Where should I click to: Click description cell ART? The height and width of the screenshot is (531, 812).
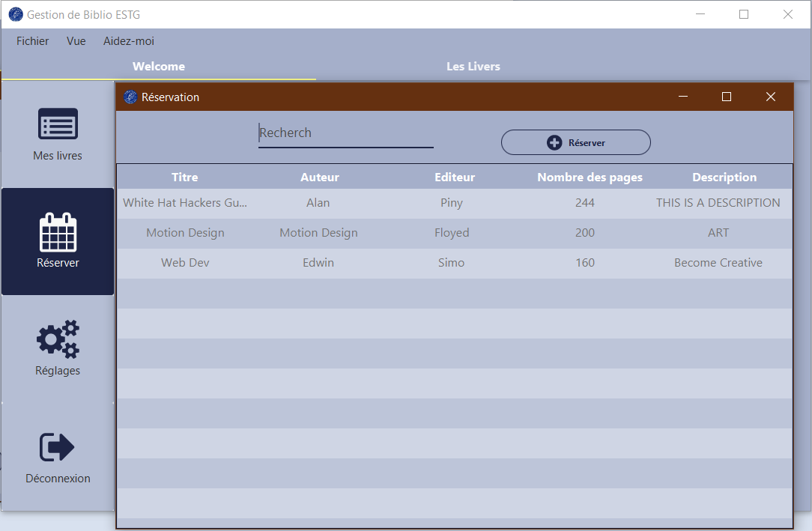point(718,233)
